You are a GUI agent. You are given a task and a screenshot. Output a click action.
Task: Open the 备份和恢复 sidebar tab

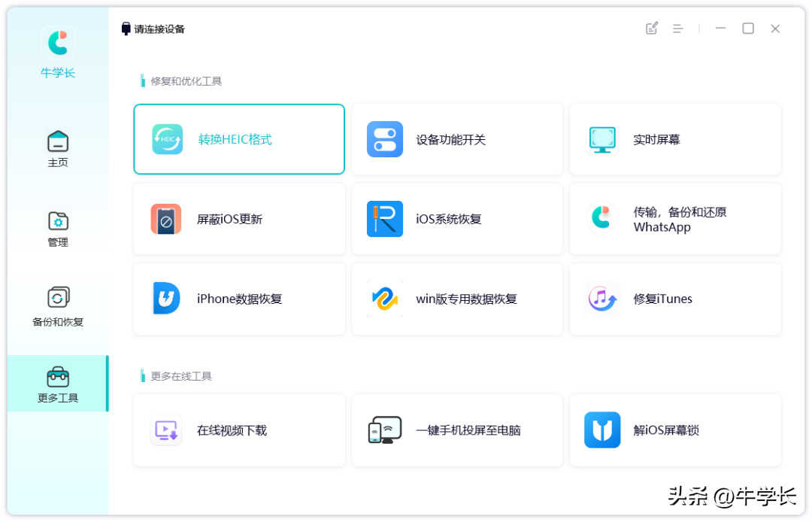click(58, 307)
